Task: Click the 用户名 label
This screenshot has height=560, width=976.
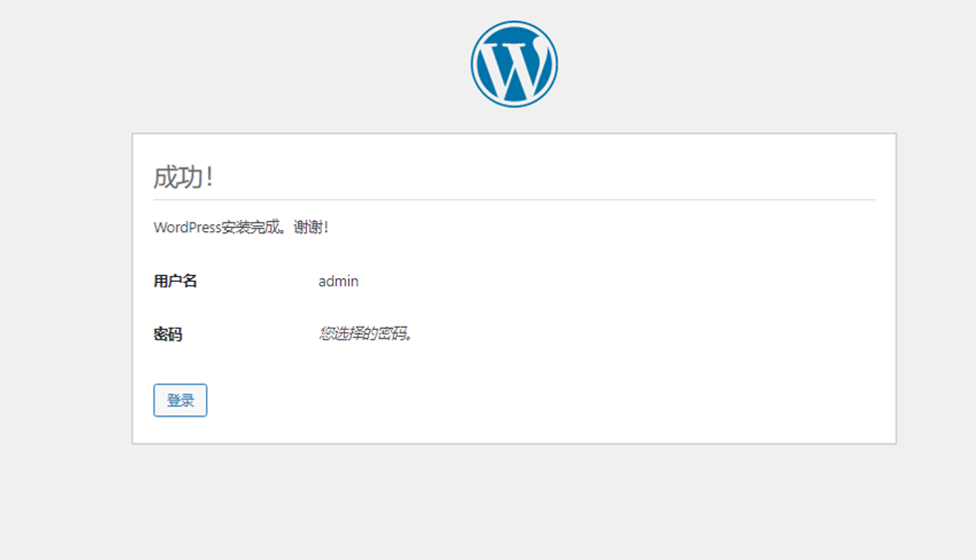Action: coord(175,281)
